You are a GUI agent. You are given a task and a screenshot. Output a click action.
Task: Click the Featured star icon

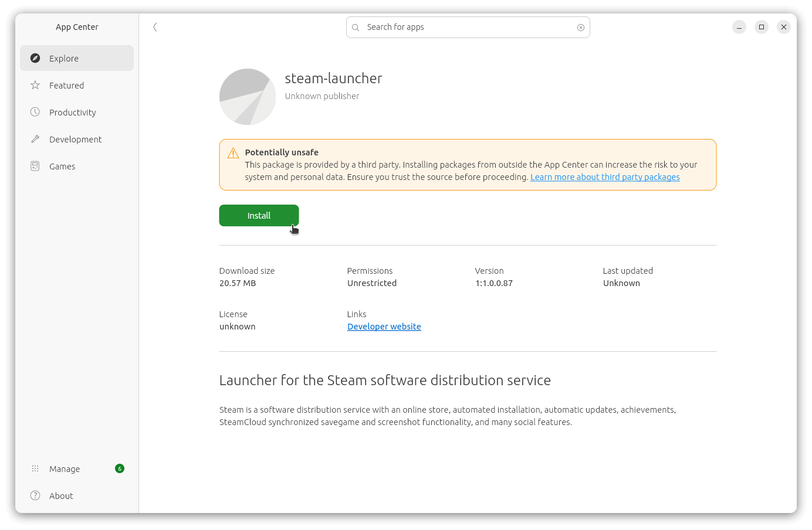35,85
